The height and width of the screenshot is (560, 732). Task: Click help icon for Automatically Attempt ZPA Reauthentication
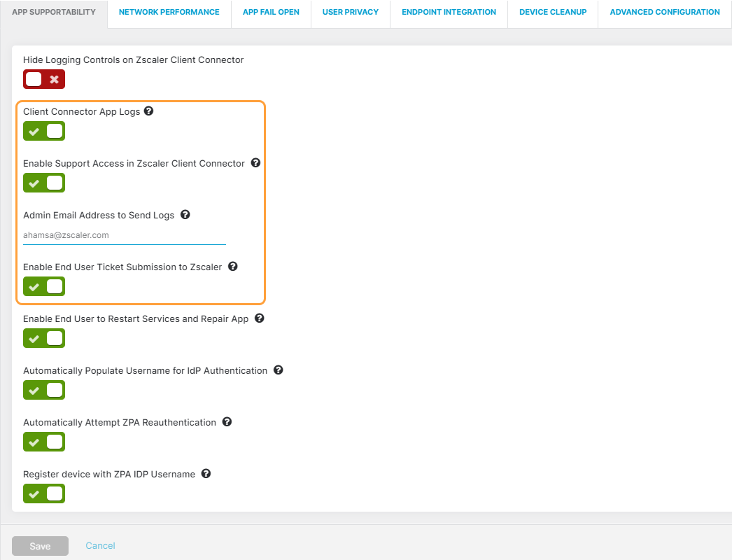pos(227,422)
